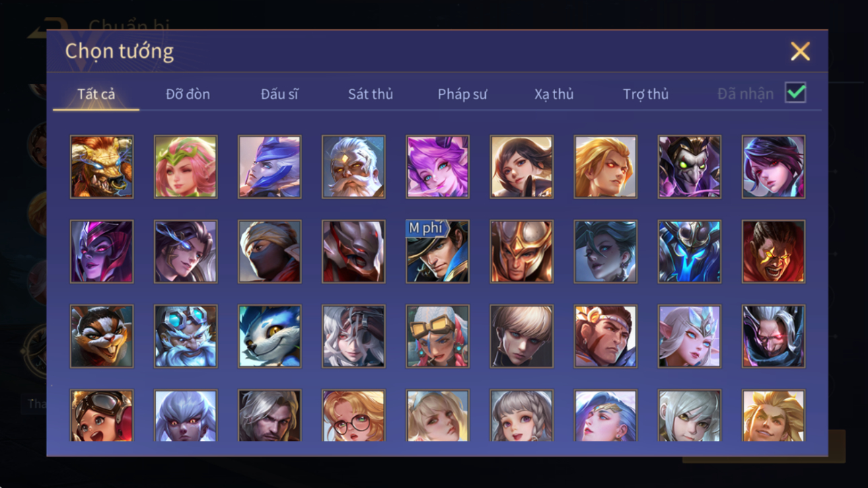This screenshot has height=488, width=868.
Task: Open the Sát thủ tab
Action: [x=370, y=94]
